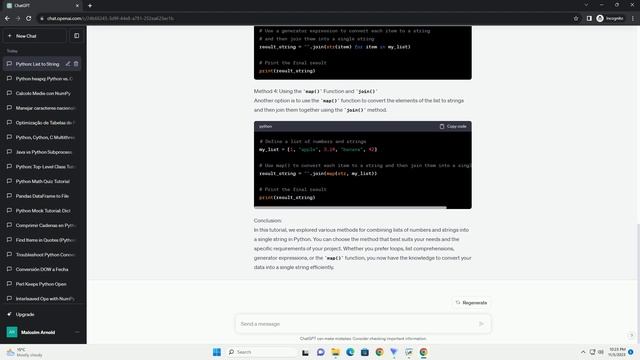Open Microsoft Edge from the taskbar
This screenshot has width=640, height=360.
click(350, 352)
